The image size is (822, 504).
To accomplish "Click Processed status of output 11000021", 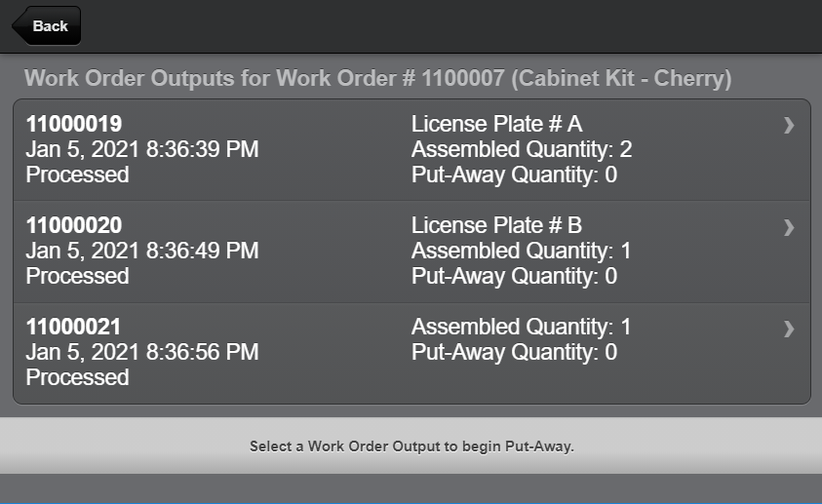I will [x=77, y=377].
